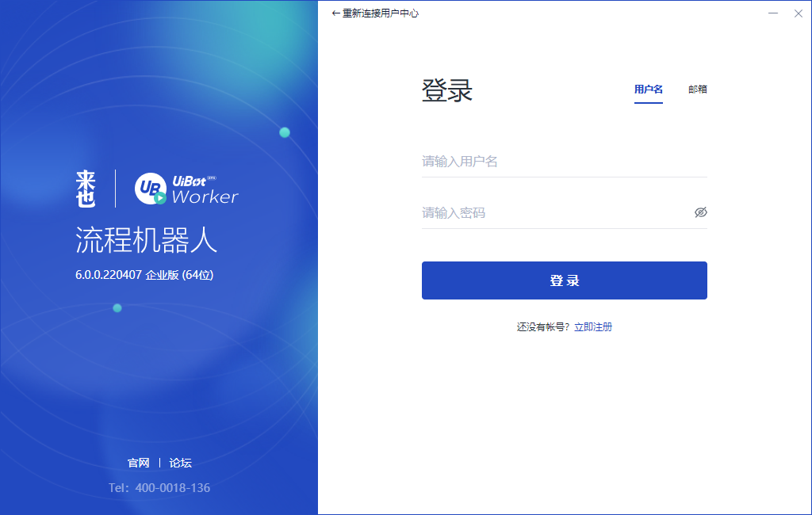Click the 流程机器人 title text
This screenshot has width=812, height=515.
pos(147,240)
